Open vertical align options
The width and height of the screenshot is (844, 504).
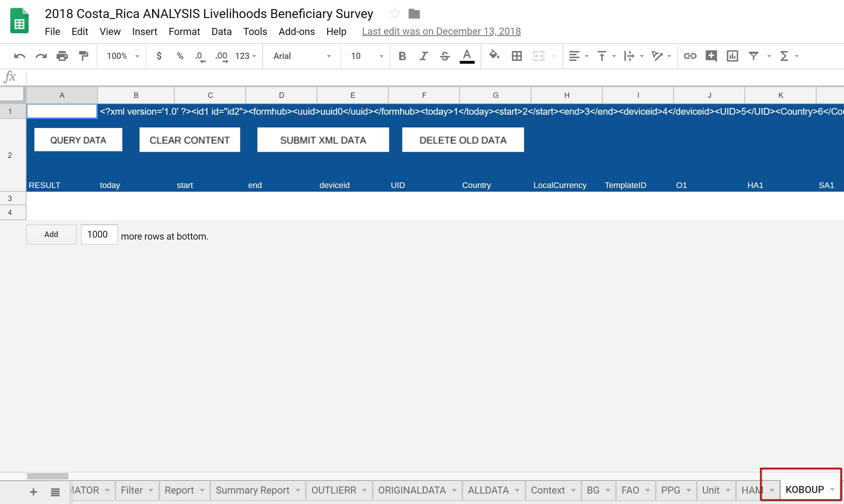point(606,56)
